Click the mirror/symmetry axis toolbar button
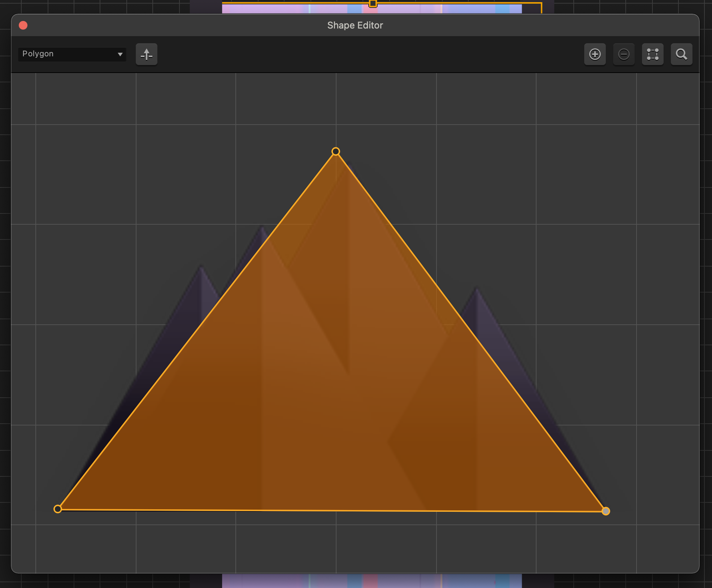Image resolution: width=712 pixels, height=588 pixels. (147, 54)
